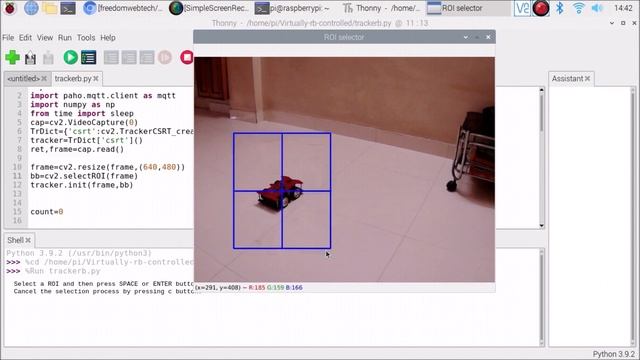Stop the running script with red Stop icon
The image size is (640, 360).
(x=187, y=58)
